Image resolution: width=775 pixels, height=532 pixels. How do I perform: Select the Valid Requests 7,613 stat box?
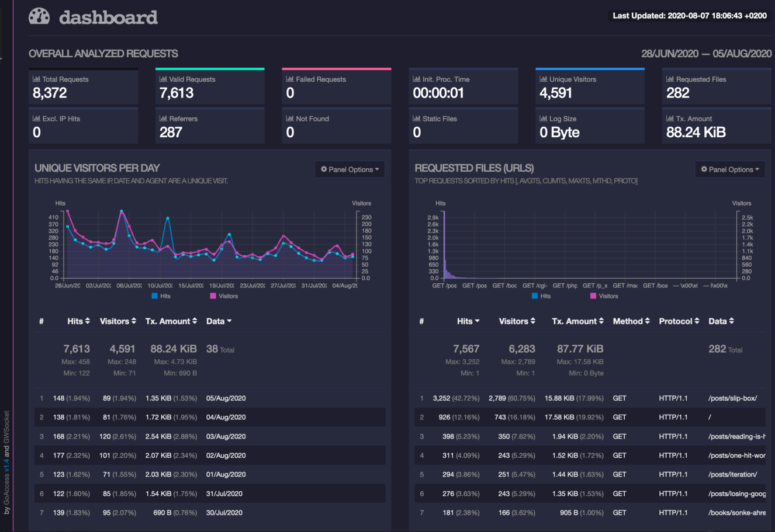tap(210, 87)
